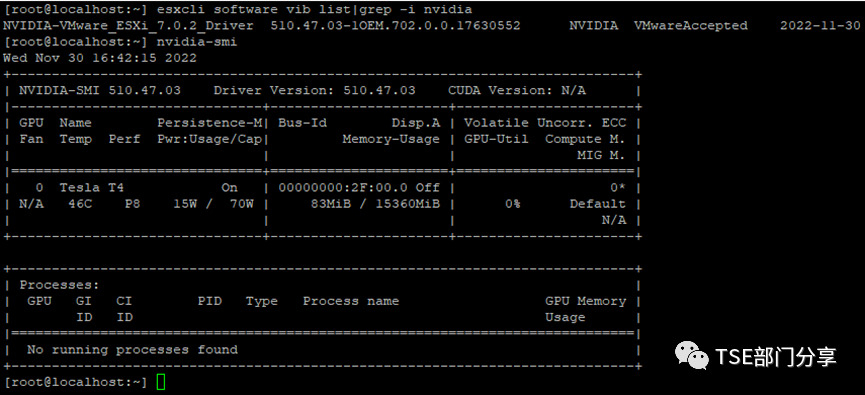Click the green terminal cursor block

(161, 382)
